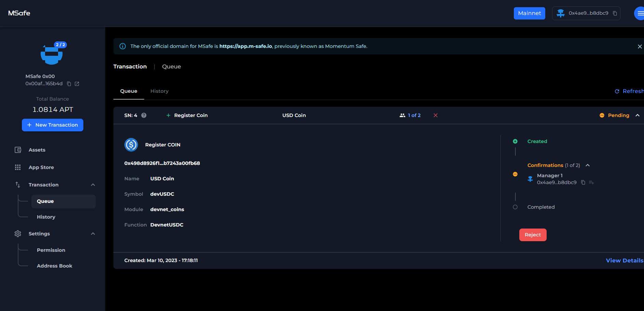
Task: Click the Reject button
Action: [x=533, y=235]
